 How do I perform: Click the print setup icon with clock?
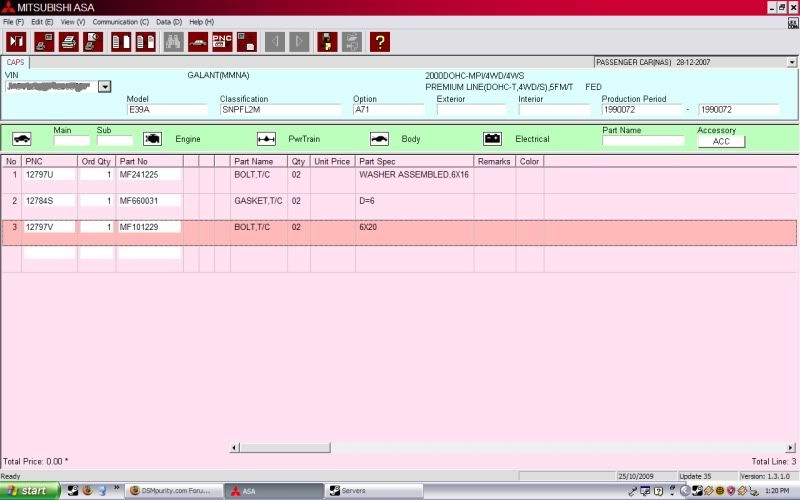pos(93,42)
